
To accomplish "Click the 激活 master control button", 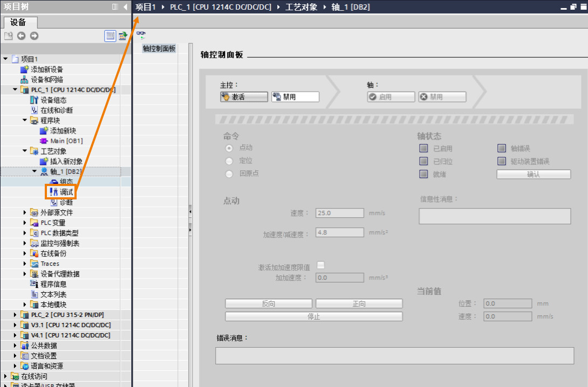I will pyautogui.click(x=244, y=96).
